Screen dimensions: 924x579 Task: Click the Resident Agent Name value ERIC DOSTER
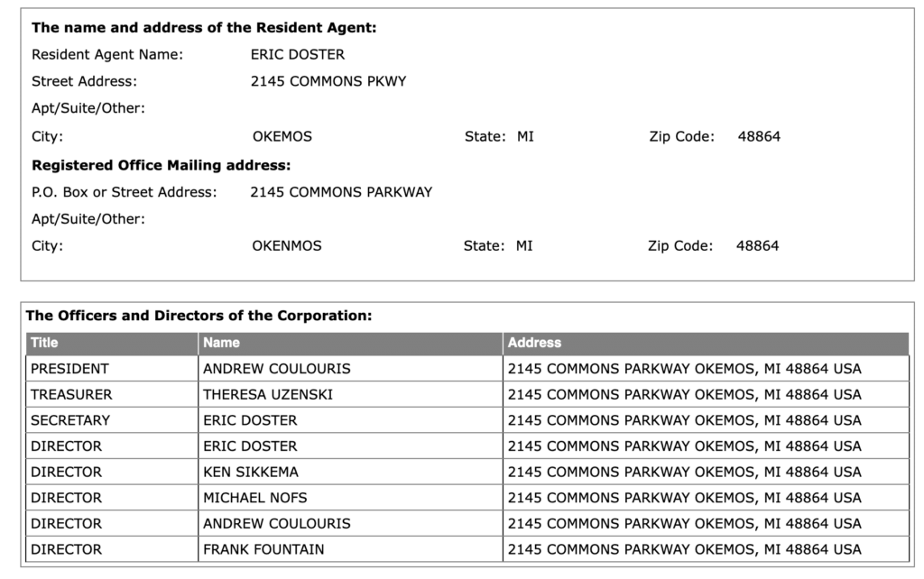coord(298,55)
